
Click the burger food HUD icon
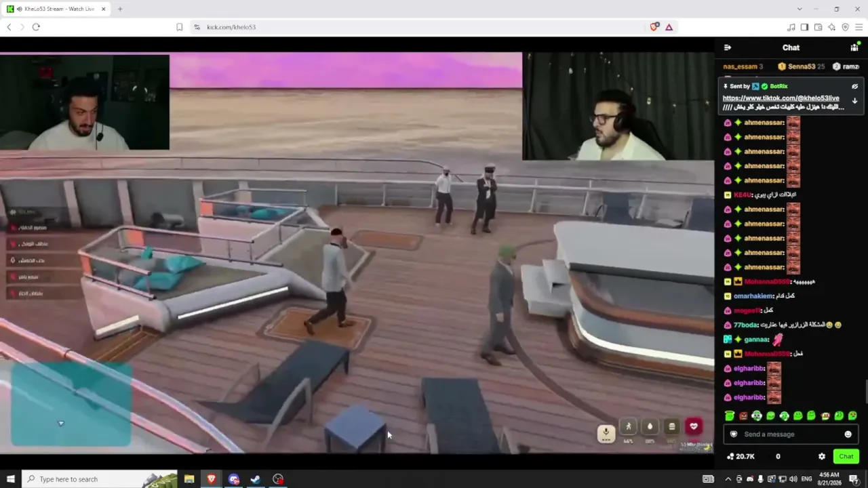click(671, 426)
